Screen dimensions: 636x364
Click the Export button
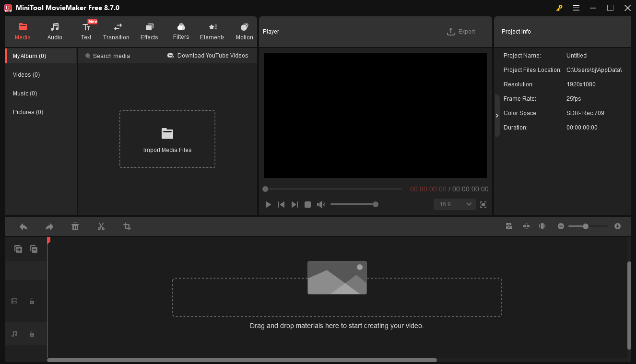pos(461,32)
